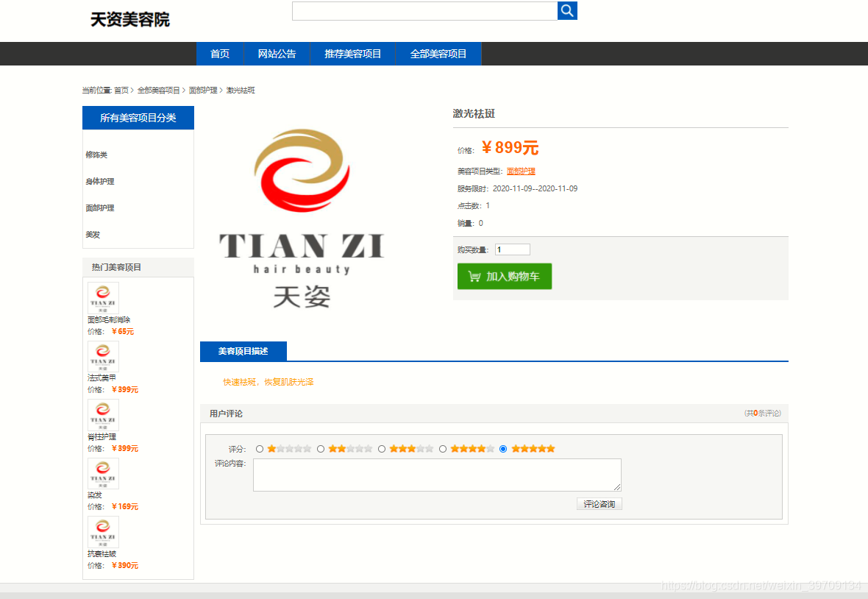Open the 全部美容项目 navigation tab
The image size is (868, 599).
click(x=438, y=54)
